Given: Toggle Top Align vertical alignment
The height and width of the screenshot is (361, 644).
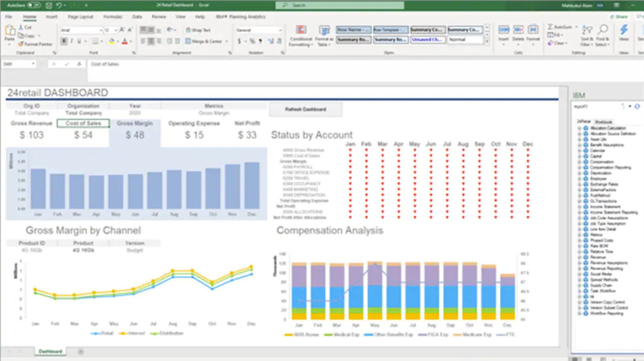Looking at the screenshot, I should tap(143, 30).
